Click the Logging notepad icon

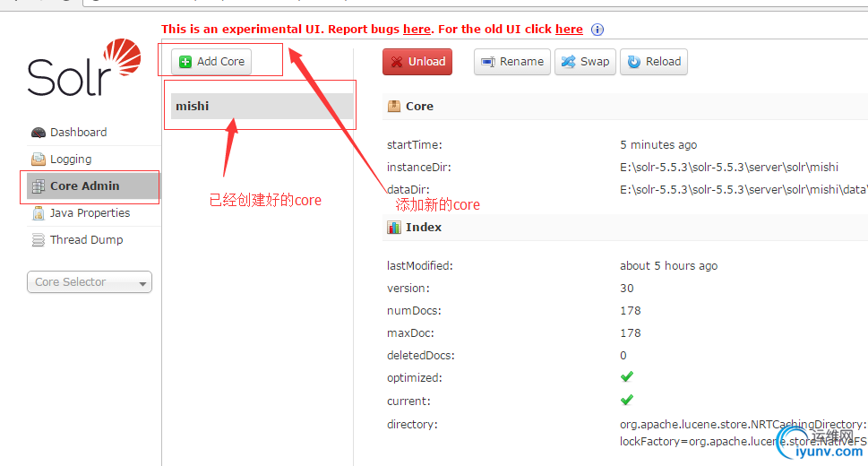[x=39, y=160]
